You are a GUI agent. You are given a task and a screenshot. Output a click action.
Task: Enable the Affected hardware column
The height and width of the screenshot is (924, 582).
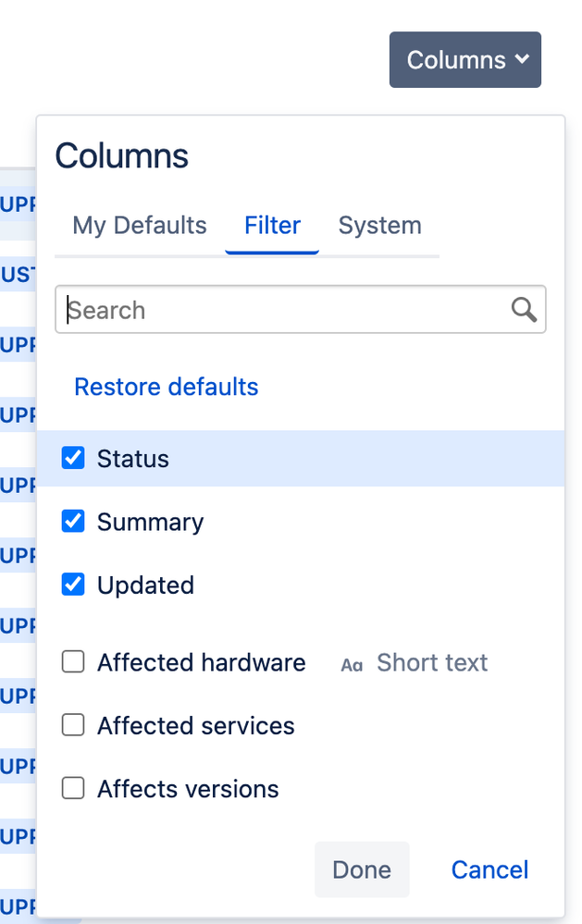[x=73, y=661]
